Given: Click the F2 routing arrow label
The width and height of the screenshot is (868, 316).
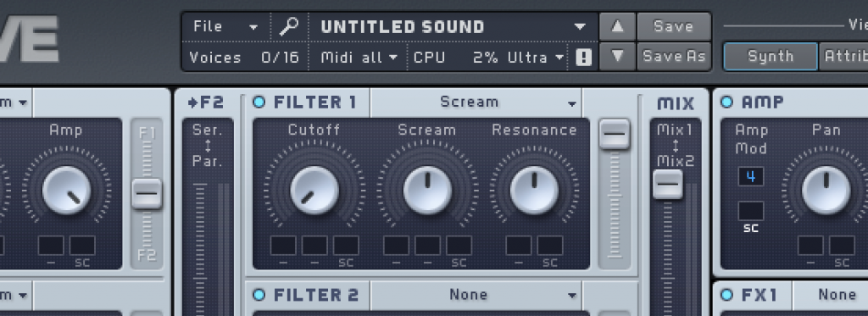Looking at the screenshot, I should pyautogui.click(x=206, y=103).
